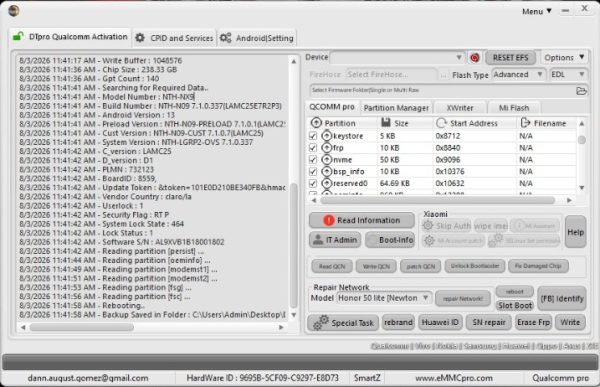Open the Flash Type Advanced dropdown
The width and height of the screenshot is (600, 387).
[518, 75]
